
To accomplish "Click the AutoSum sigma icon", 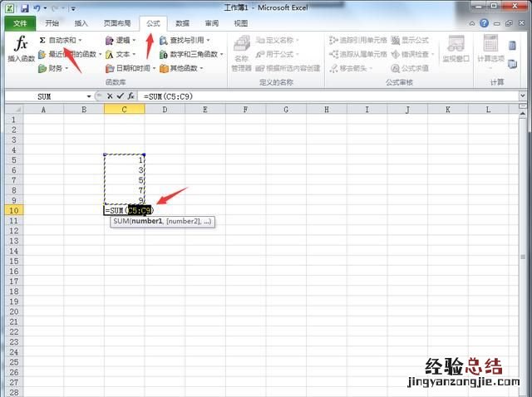I will tap(42, 40).
